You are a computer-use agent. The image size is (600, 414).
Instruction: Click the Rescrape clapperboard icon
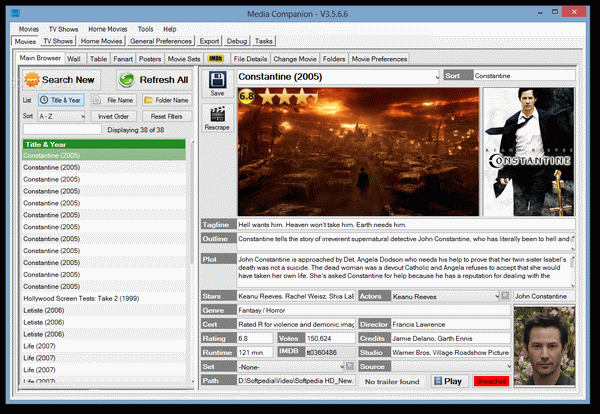[217, 114]
